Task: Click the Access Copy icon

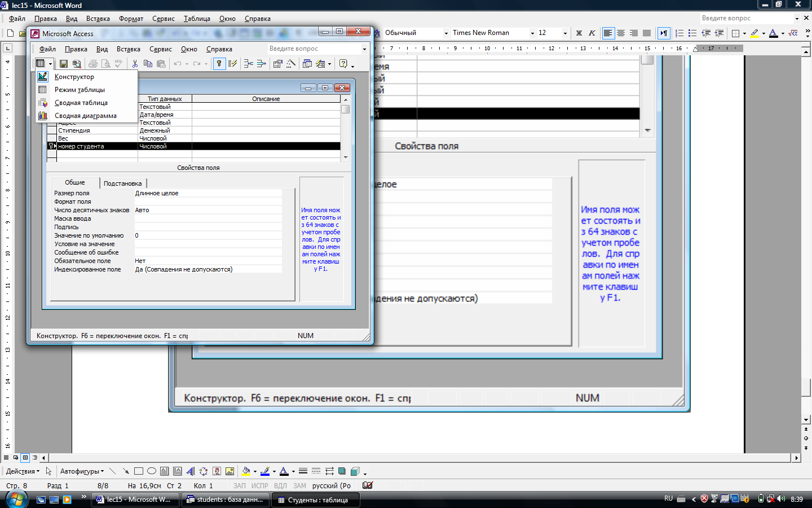Action: (x=148, y=64)
